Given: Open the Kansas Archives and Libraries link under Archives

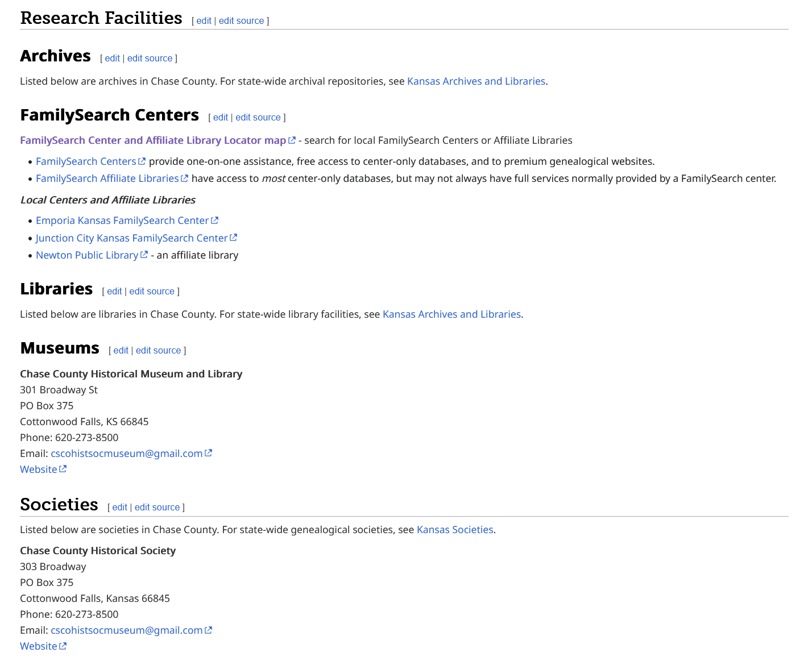Looking at the screenshot, I should (475, 81).
